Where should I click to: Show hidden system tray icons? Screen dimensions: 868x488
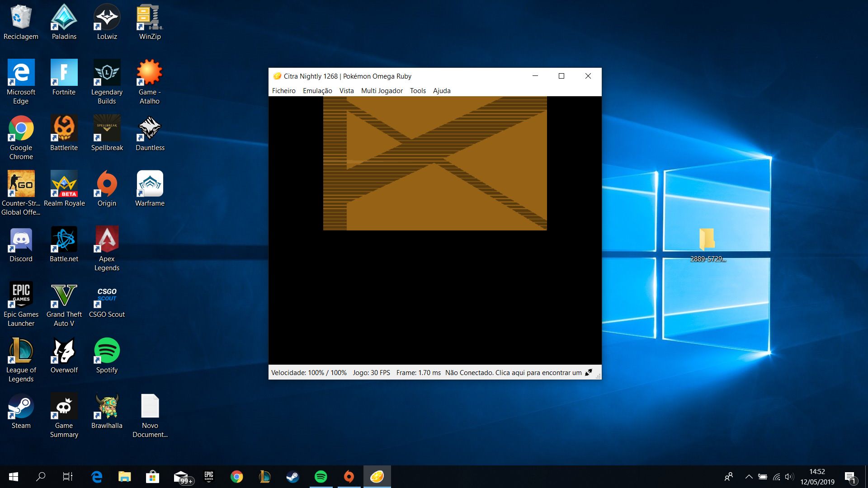coord(749,477)
